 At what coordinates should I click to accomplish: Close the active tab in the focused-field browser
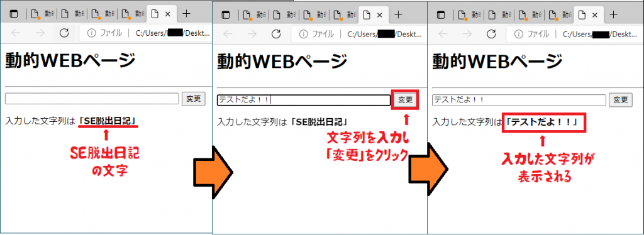379,15
